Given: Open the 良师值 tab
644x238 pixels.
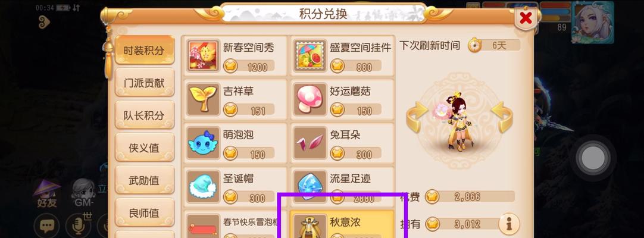Looking at the screenshot, I should coord(145,212).
